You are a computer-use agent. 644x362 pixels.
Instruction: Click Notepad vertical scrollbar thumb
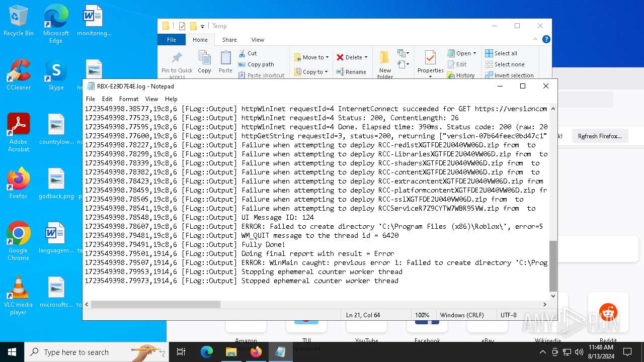(x=553, y=266)
